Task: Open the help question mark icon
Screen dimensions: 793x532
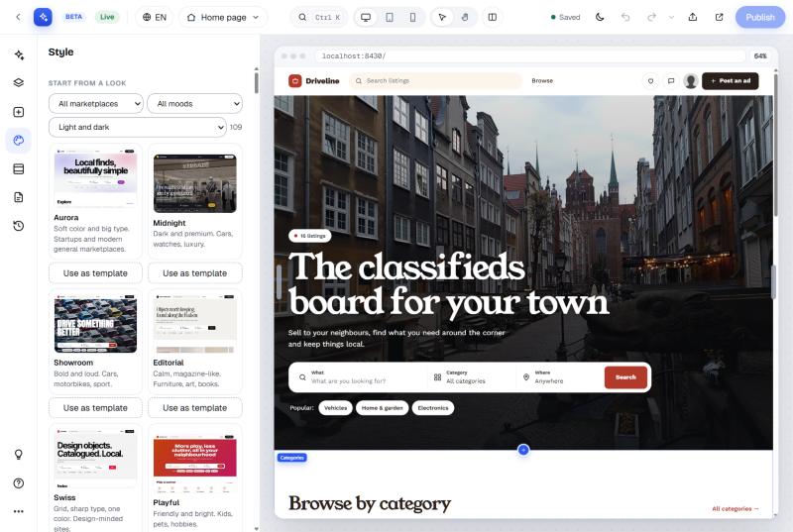Action: (x=19, y=483)
